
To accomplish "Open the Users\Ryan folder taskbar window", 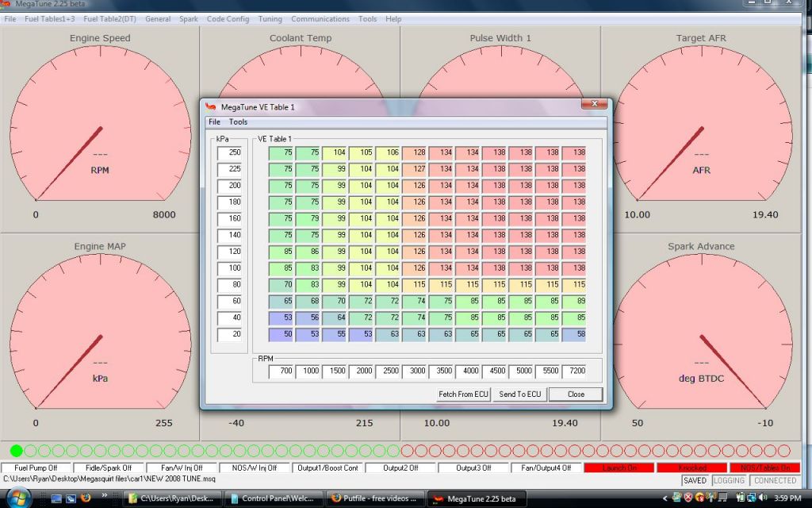I will point(172,498).
